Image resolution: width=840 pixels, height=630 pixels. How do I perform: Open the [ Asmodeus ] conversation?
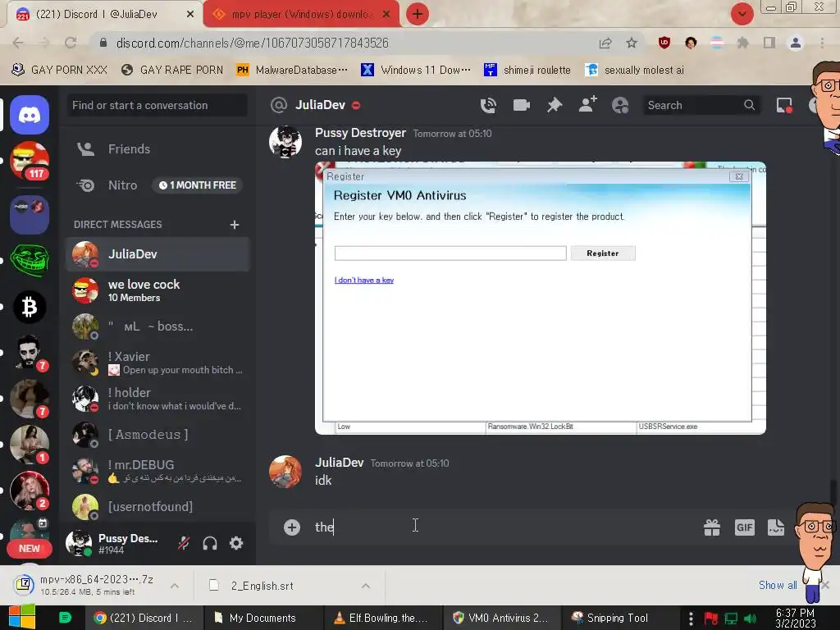click(x=157, y=435)
